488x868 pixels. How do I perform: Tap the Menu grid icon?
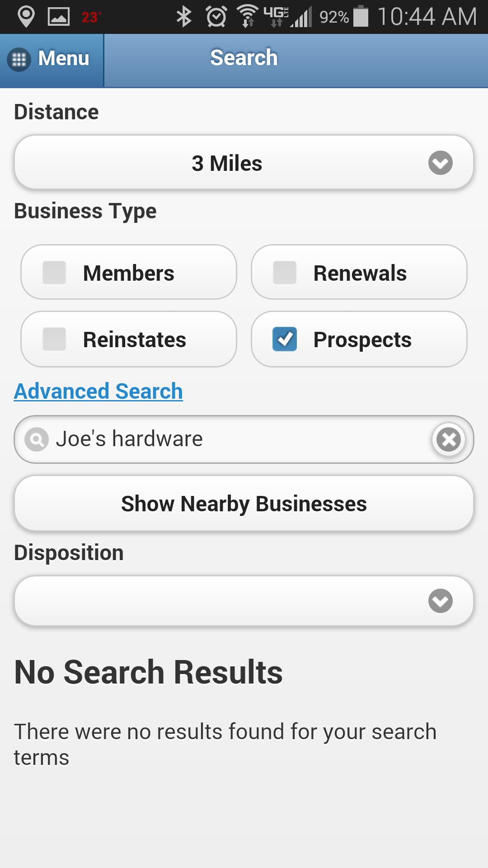(19, 60)
